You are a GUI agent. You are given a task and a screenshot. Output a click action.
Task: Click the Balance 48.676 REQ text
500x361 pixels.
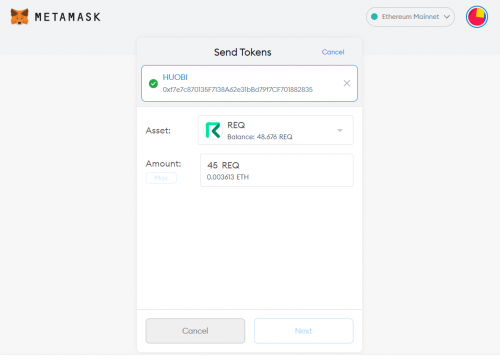click(x=260, y=137)
